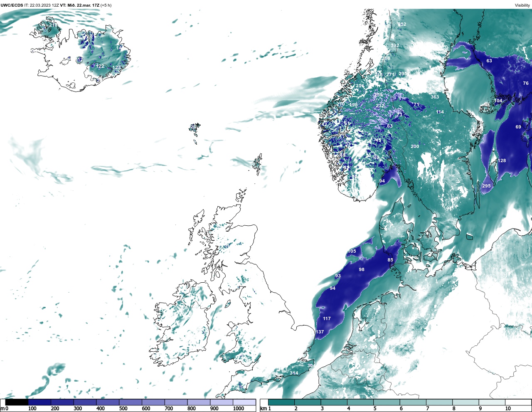Click the 137 value near the English coast

tap(320, 332)
